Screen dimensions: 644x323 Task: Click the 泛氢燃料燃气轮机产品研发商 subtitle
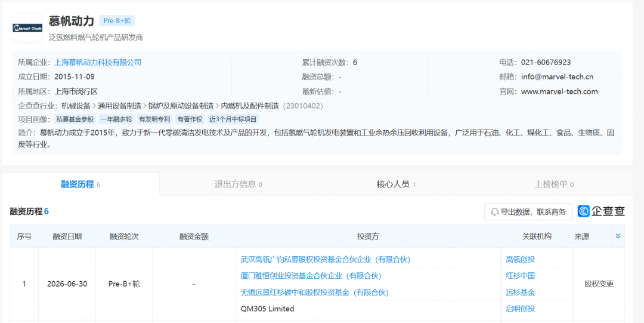pyautogui.click(x=95, y=38)
